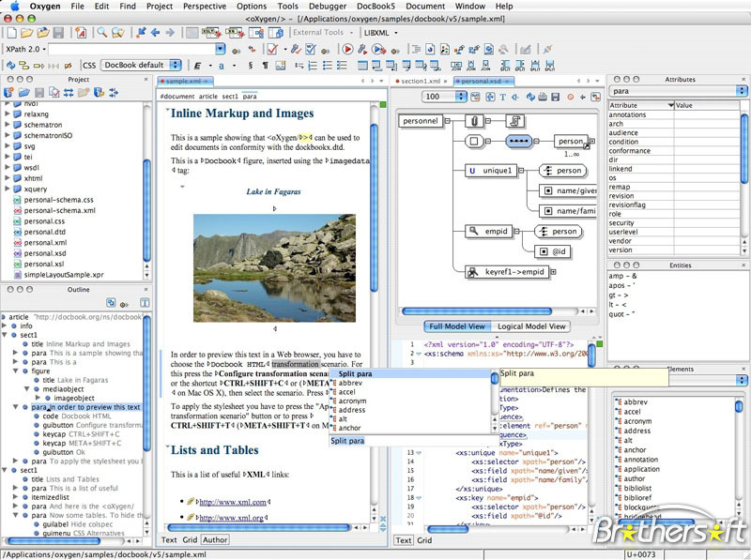Switch editor to Grid mode
This screenshot has width=751, height=560.
click(x=191, y=540)
